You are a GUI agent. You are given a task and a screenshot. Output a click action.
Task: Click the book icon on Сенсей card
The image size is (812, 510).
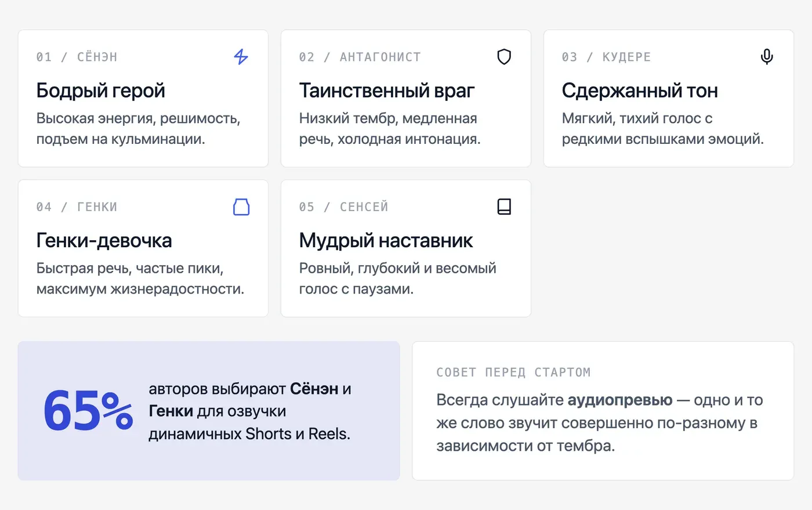504,207
